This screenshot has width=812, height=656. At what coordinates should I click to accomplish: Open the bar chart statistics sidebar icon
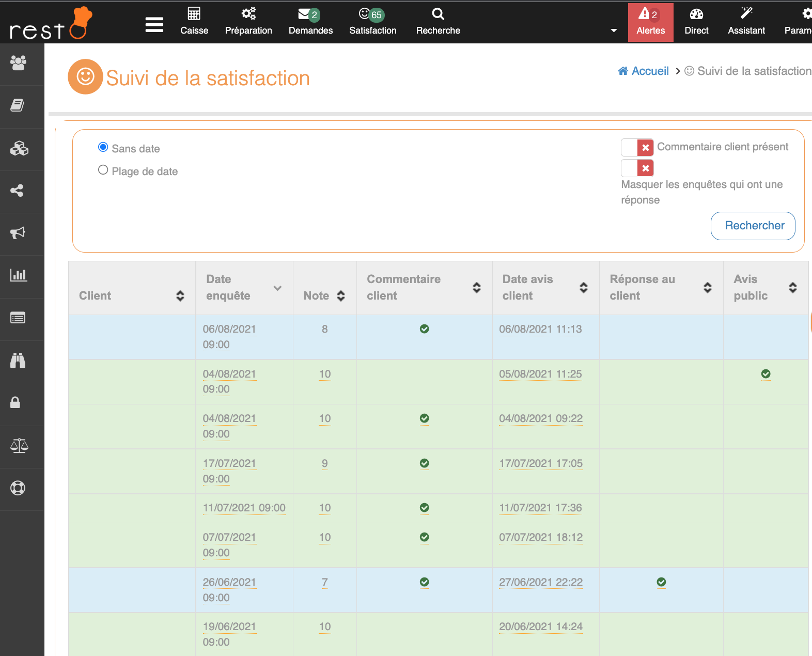point(19,275)
